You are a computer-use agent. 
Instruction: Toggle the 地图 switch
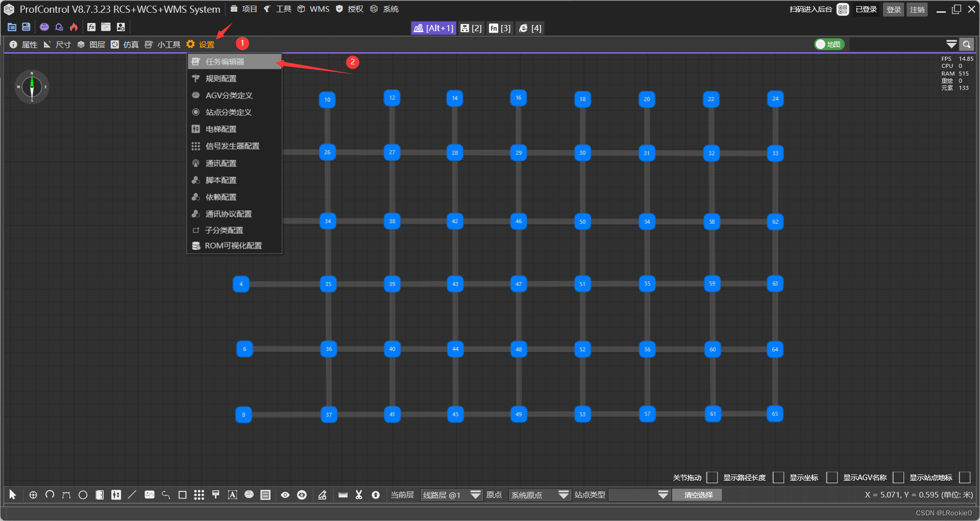[x=829, y=44]
